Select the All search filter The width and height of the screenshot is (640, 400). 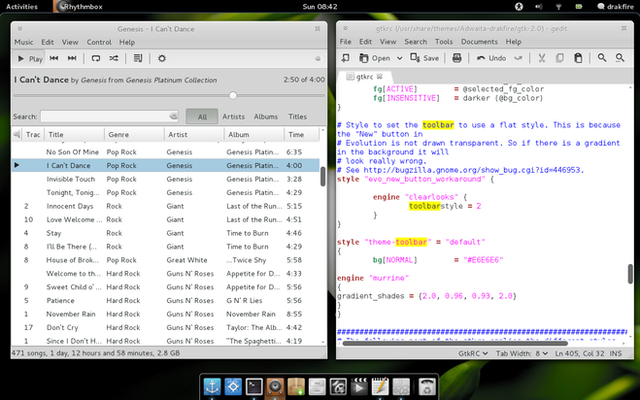pyautogui.click(x=202, y=116)
